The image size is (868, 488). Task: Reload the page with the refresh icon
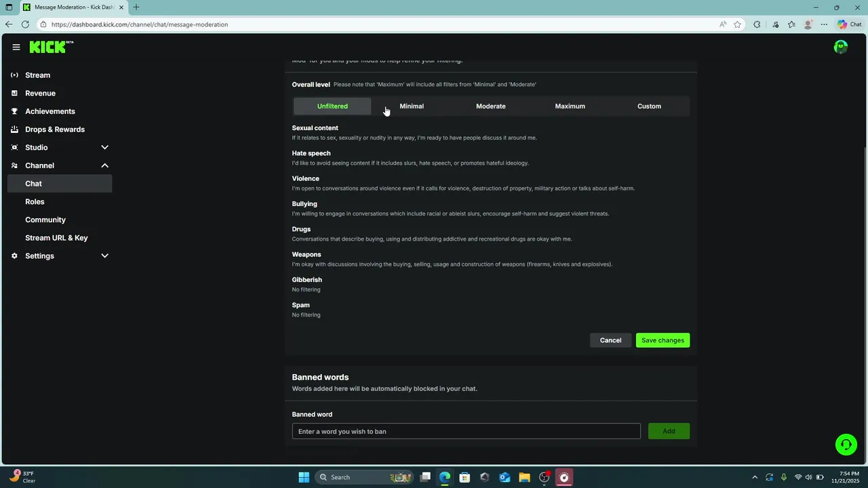[25, 24]
